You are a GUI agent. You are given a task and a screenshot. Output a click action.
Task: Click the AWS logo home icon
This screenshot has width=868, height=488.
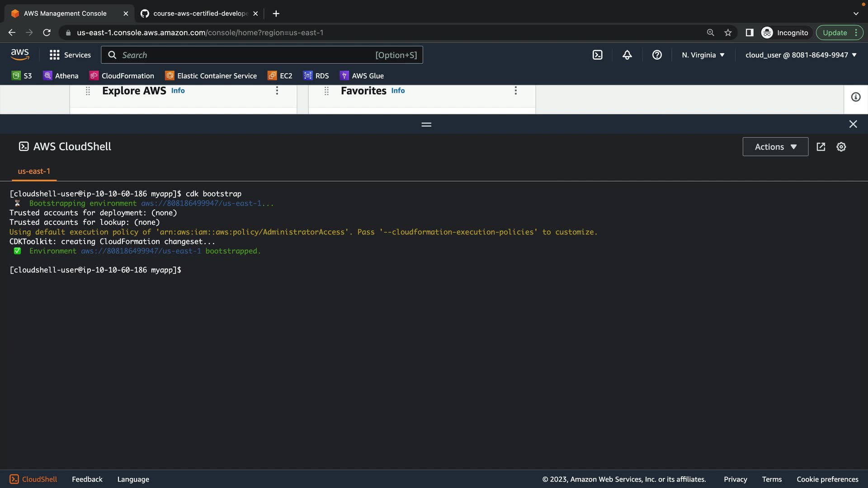coord(20,55)
